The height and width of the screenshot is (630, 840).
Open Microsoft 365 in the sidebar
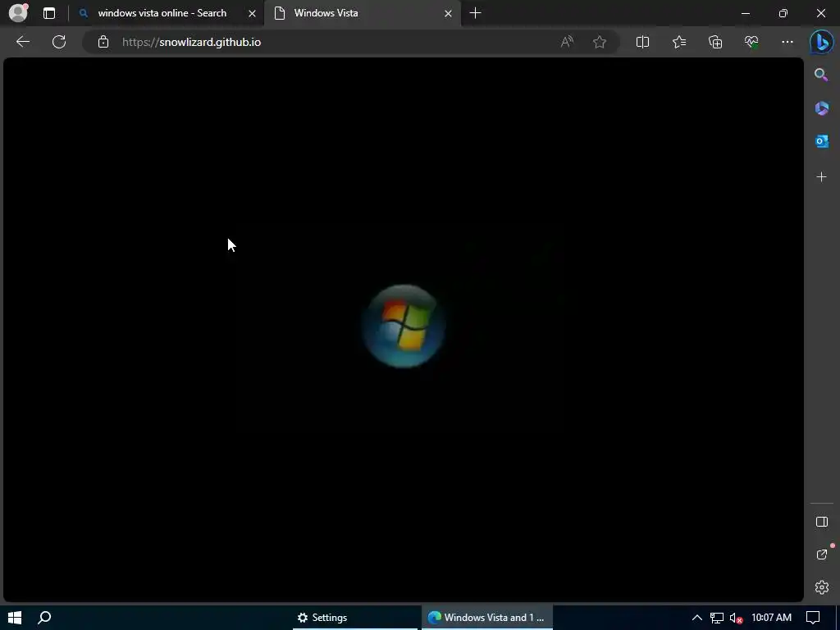(821, 108)
